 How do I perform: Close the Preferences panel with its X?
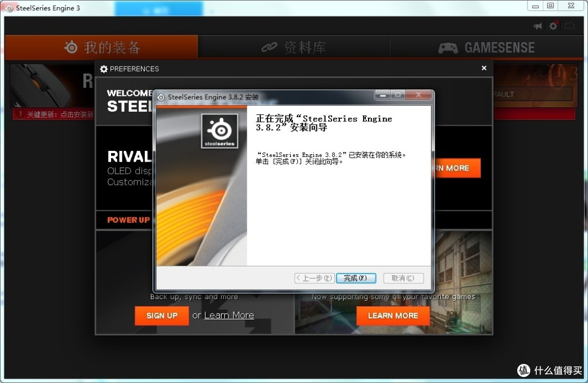484,68
